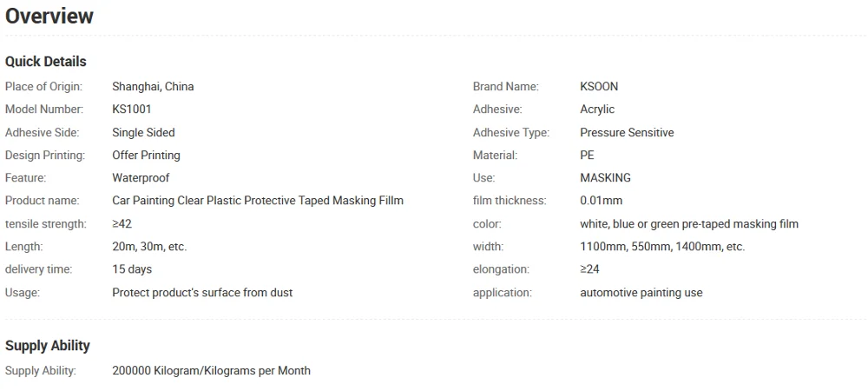
Task: Select the Supply Ability section heading
Action: coord(48,346)
